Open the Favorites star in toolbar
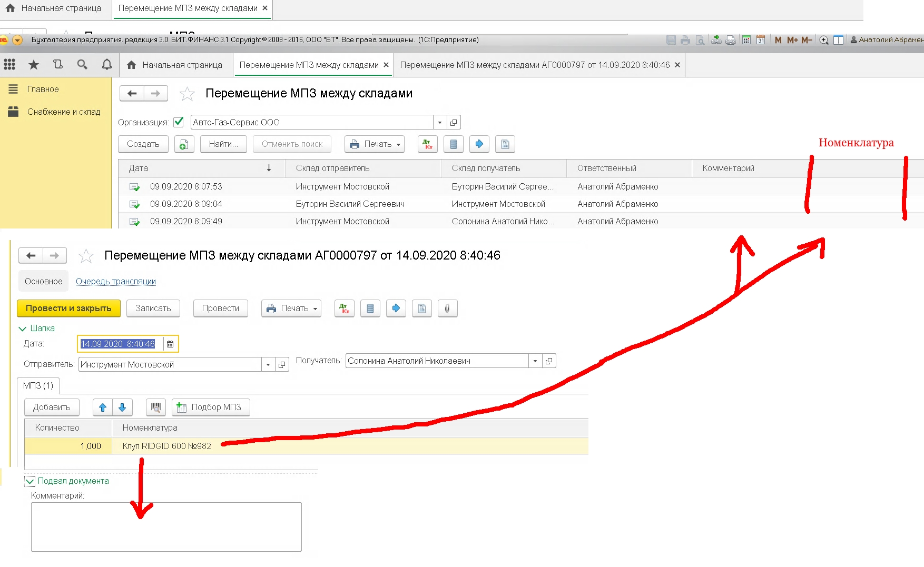Screen dimensions: 924x567 pyautogui.click(x=34, y=65)
